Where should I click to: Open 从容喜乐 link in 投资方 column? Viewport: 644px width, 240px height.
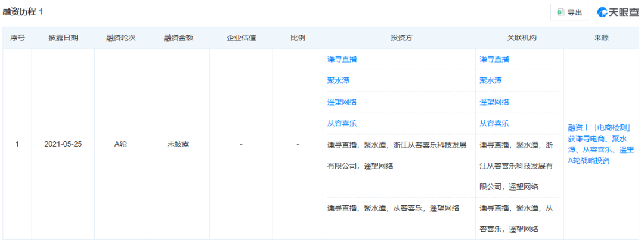pyautogui.click(x=342, y=123)
